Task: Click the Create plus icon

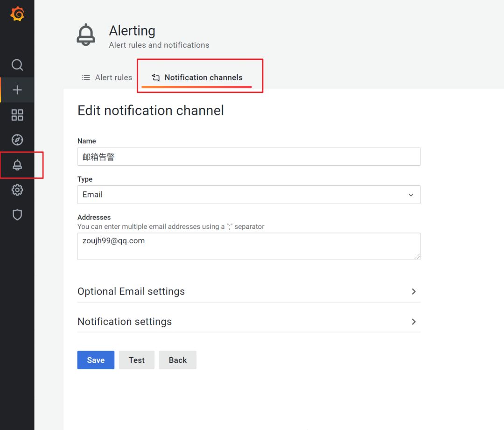Action: [17, 90]
